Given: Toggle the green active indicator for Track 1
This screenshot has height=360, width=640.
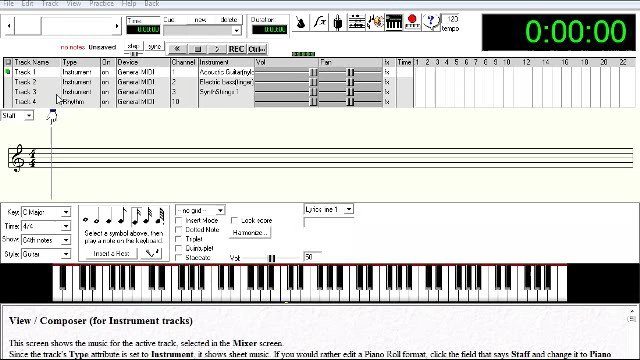Looking at the screenshot, I should [x=8, y=71].
